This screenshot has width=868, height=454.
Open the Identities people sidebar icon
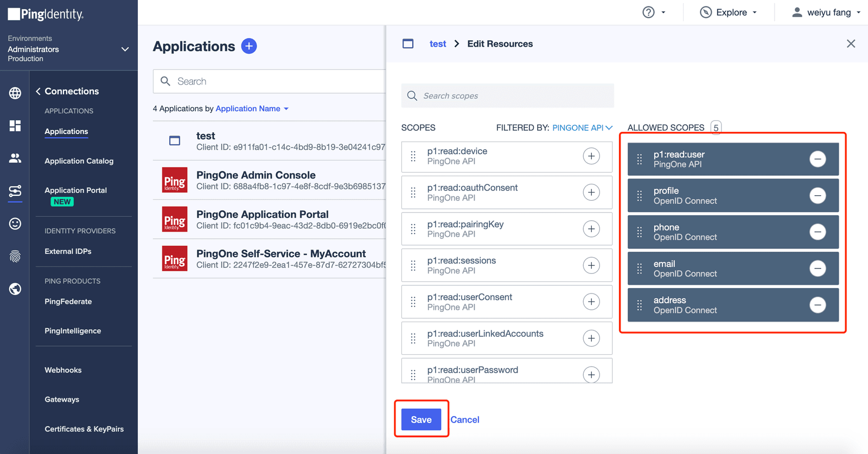click(15, 158)
